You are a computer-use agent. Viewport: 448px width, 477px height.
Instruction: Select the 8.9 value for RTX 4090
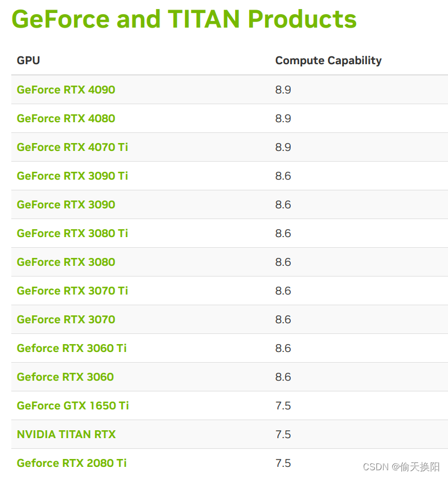[283, 90]
